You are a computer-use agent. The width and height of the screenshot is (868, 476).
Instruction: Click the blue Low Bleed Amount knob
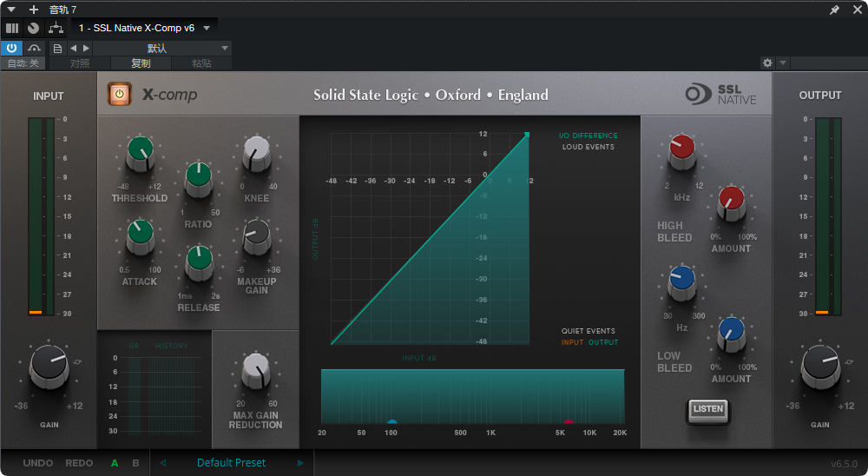(x=731, y=334)
